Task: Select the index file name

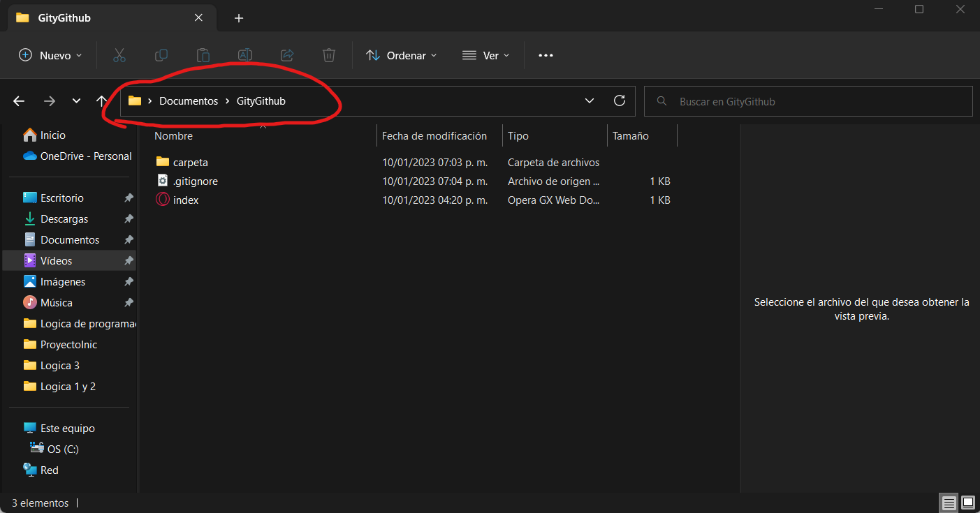Action: (186, 200)
